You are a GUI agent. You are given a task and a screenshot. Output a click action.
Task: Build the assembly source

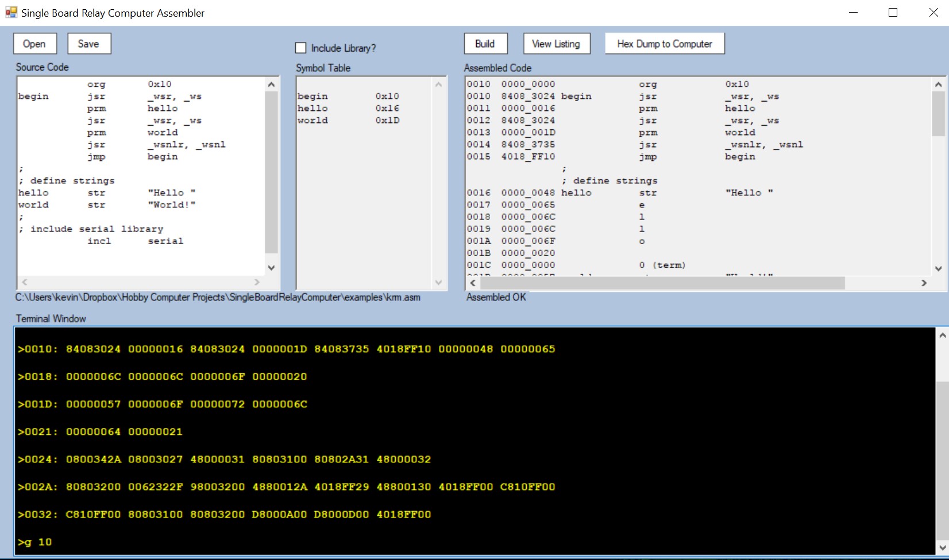[x=485, y=44]
